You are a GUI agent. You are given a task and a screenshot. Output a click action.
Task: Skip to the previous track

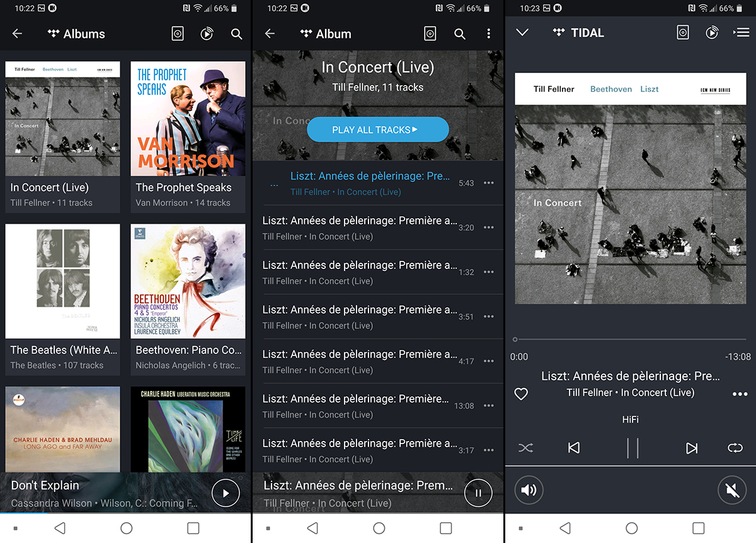point(574,448)
